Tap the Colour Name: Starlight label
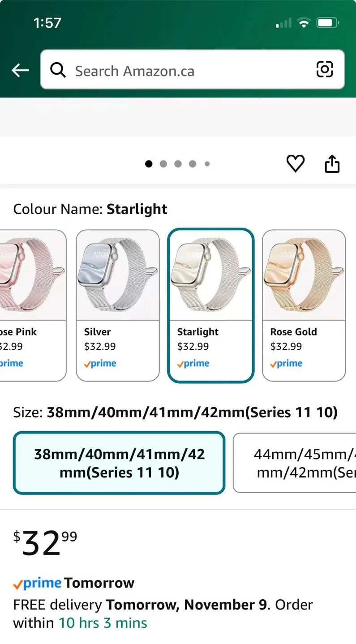Screen dimensions: 356x644 coord(90,209)
